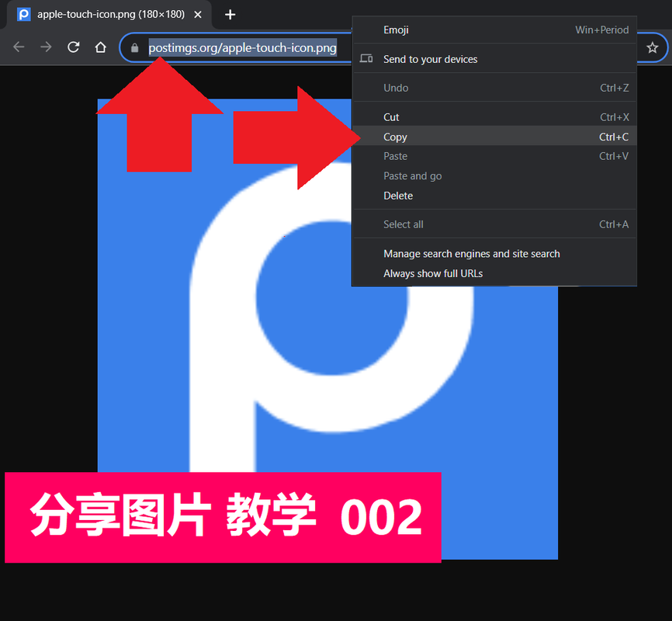This screenshot has height=621, width=672.
Task: Click the browser back arrow
Action: (19, 47)
